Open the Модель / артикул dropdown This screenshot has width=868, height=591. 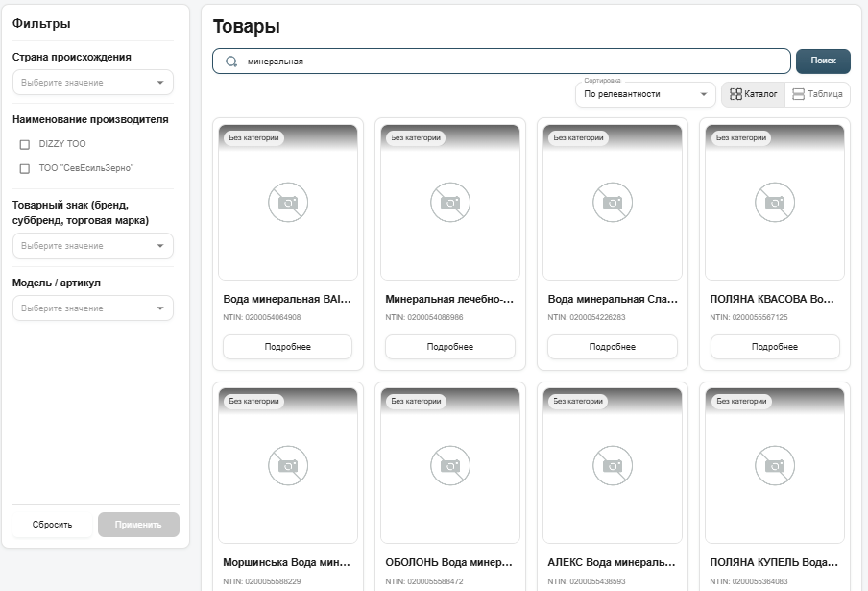pos(92,308)
